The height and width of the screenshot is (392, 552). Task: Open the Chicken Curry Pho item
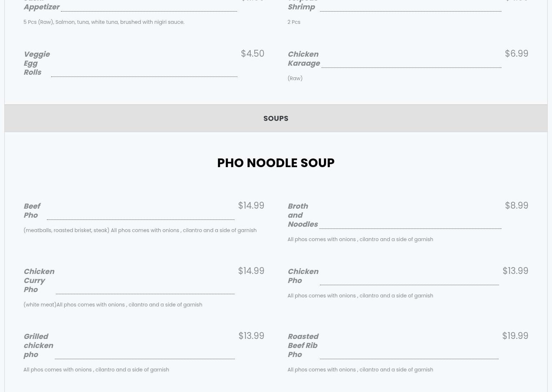(x=39, y=280)
